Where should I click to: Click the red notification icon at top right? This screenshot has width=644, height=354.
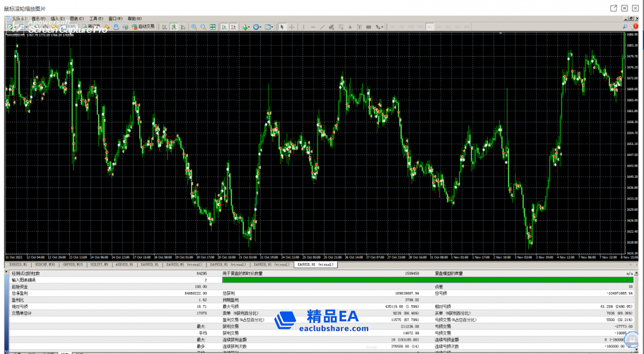click(x=636, y=27)
